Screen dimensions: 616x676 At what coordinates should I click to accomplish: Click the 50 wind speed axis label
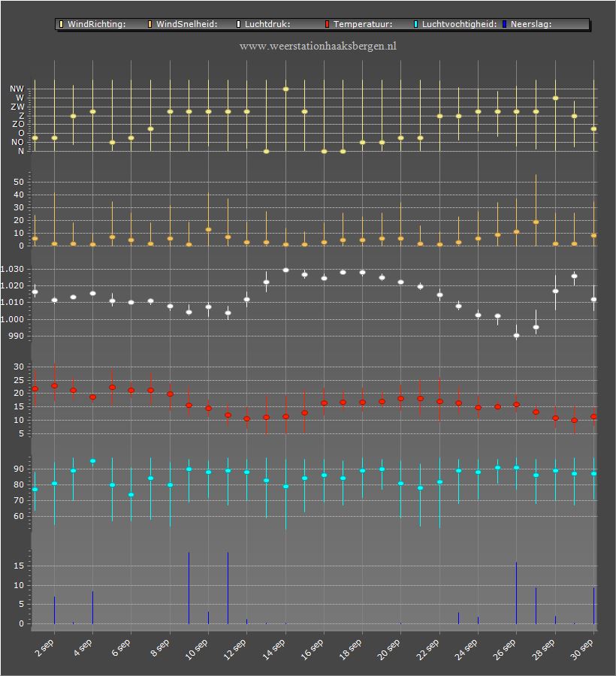(x=19, y=182)
